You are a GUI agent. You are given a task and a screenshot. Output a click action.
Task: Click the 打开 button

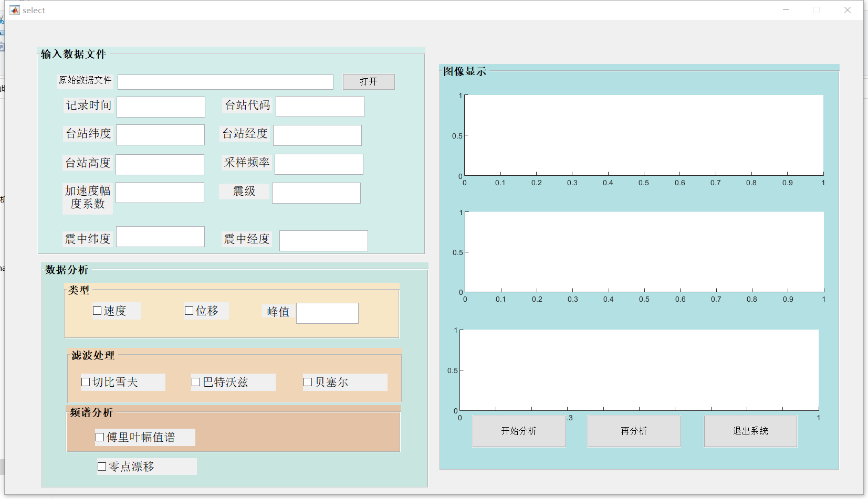tap(369, 82)
